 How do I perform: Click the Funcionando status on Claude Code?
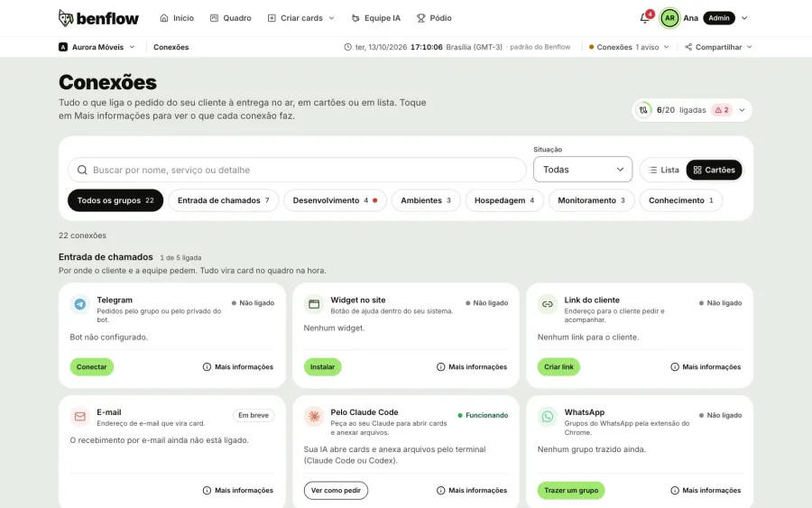pyautogui.click(x=483, y=415)
